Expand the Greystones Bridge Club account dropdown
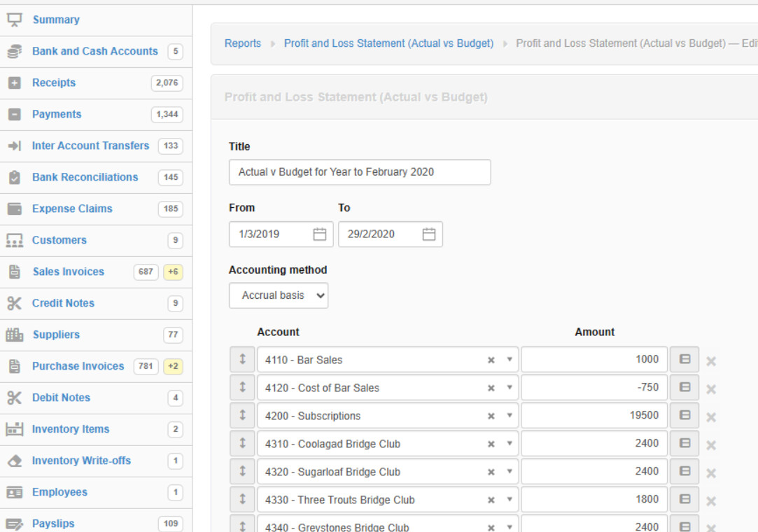The height and width of the screenshot is (532, 758). (510, 526)
